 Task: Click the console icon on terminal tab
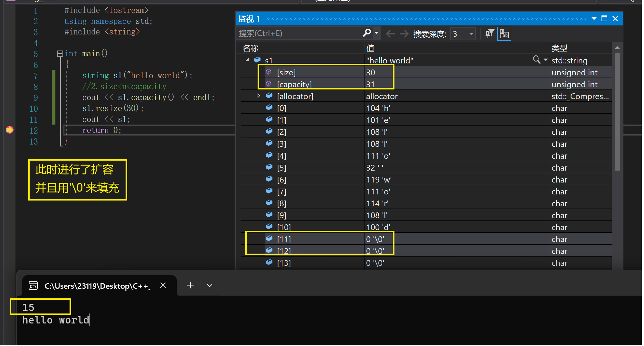pyautogui.click(x=33, y=286)
